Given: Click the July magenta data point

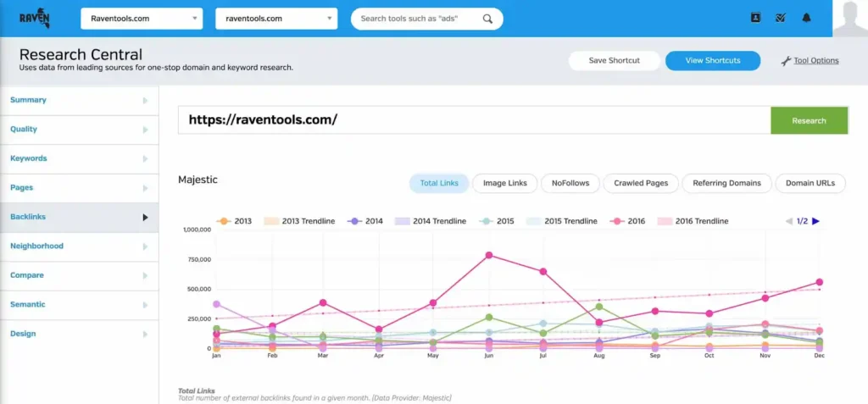Looking at the screenshot, I should click(x=543, y=272).
